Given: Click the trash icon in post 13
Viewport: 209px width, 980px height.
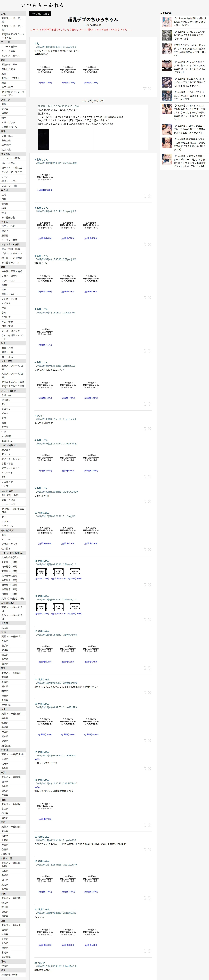Looking at the screenshot, I should tap(145, 668).
